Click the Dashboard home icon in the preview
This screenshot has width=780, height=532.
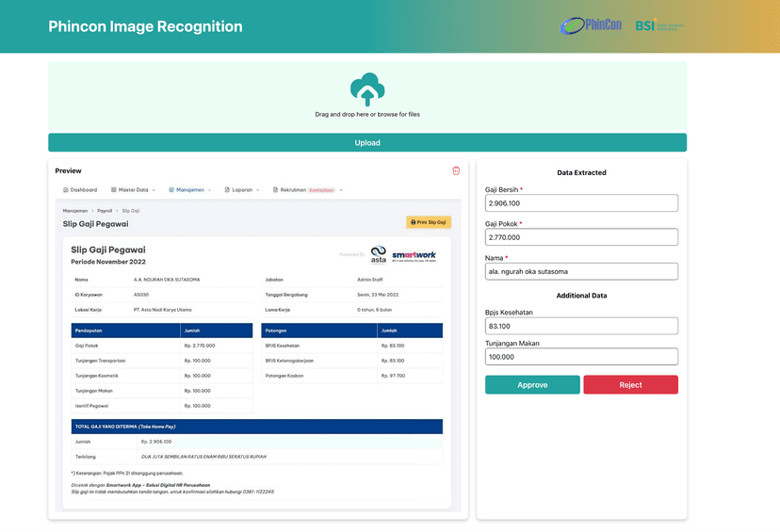[x=66, y=190]
